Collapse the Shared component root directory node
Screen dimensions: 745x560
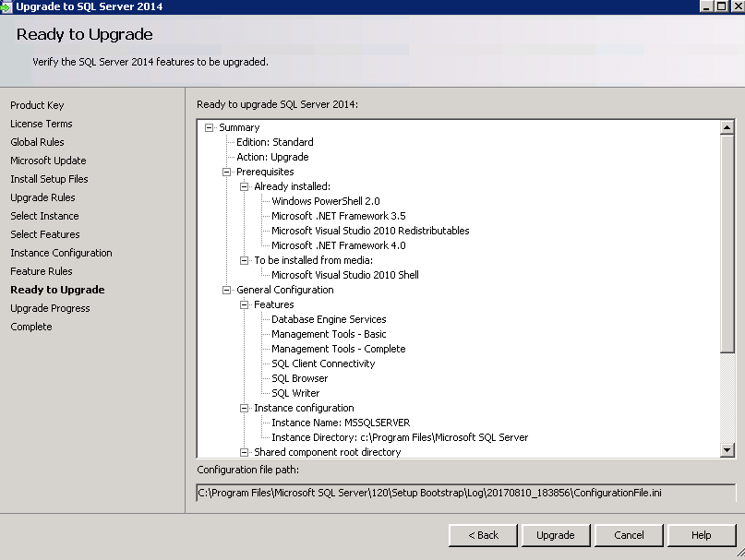[x=245, y=452]
